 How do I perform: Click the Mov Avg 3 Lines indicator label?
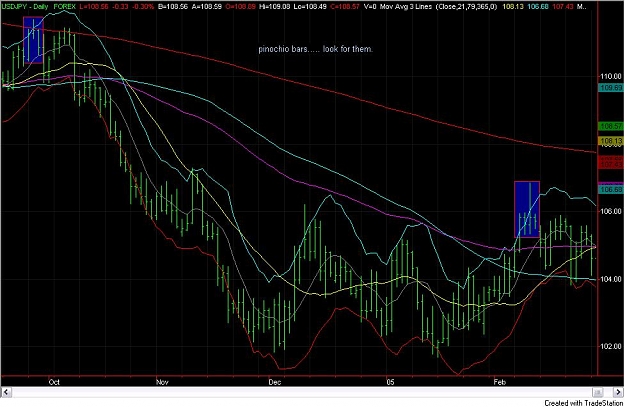pyautogui.click(x=406, y=7)
